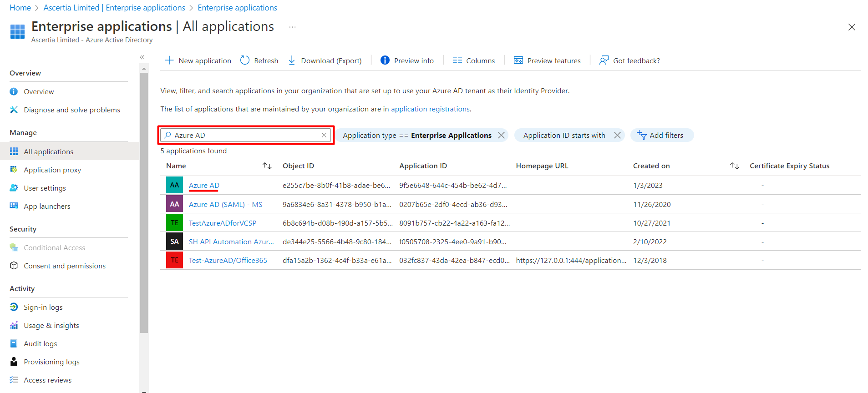Sort the table by Created on column
The width and height of the screenshot is (868, 393).
tap(734, 166)
